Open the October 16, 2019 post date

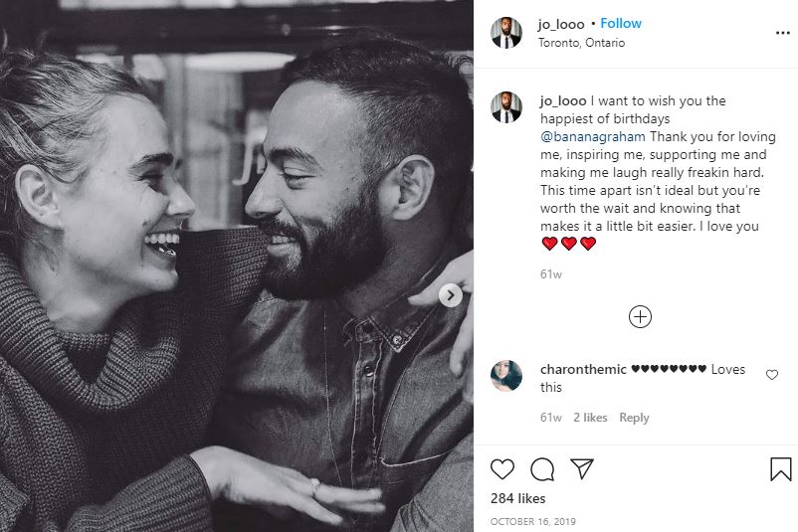(533, 521)
